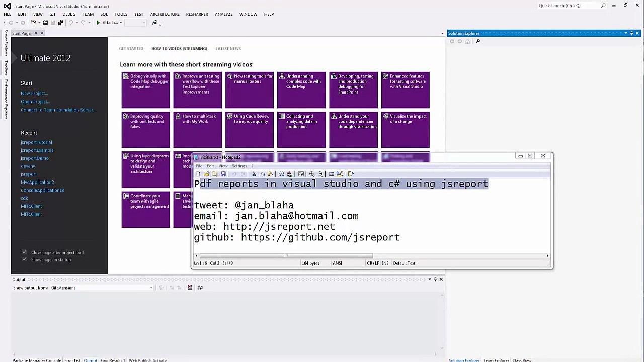
Task: Open the Attach button dropdown arrow
Action: [x=121, y=23]
